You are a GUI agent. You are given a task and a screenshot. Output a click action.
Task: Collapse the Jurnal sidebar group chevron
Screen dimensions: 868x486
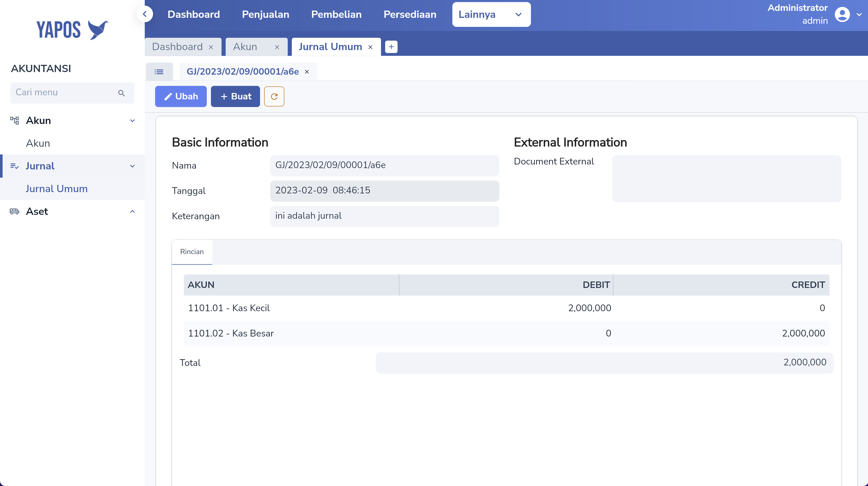[132, 166]
